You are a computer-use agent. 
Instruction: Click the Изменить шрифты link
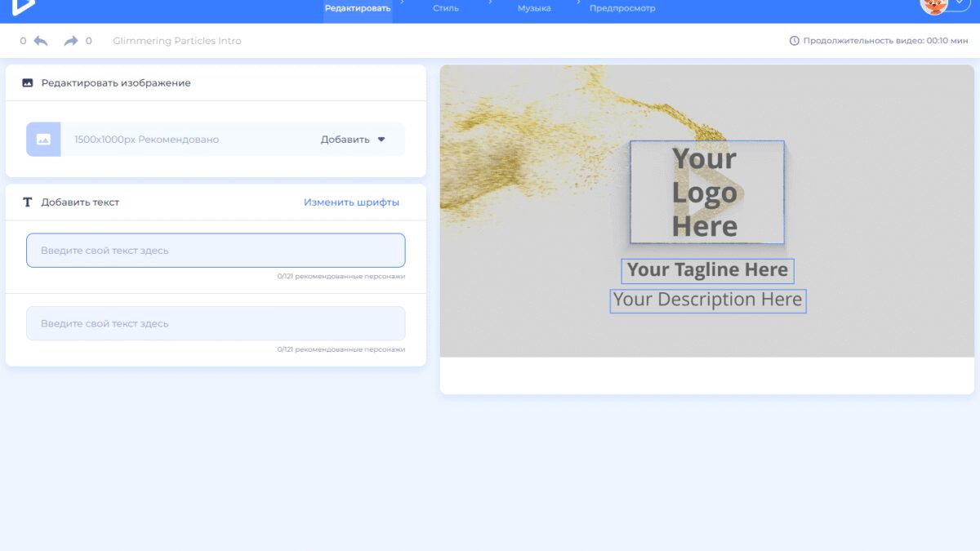point(351,202)
